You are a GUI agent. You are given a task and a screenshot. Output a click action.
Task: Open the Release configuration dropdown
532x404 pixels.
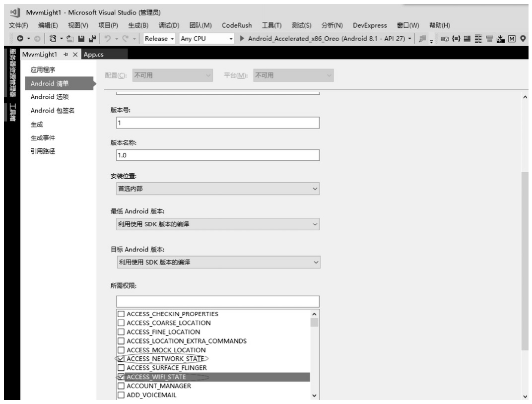(159, 39)
